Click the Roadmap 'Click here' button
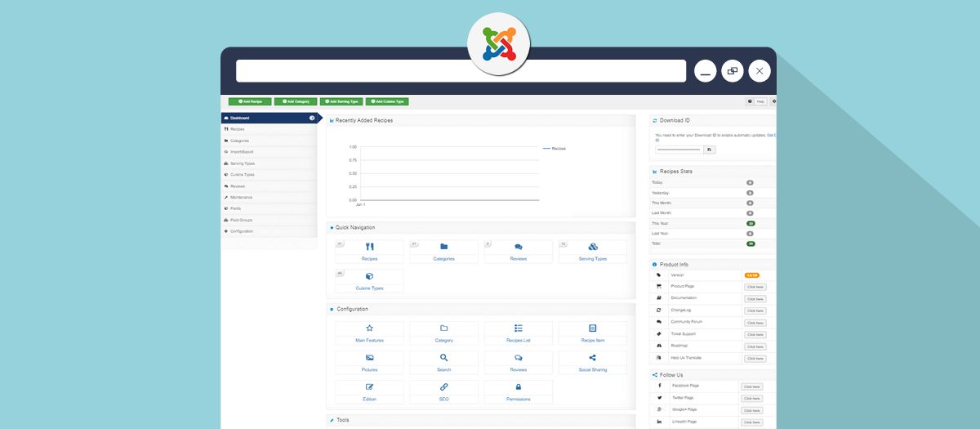 click(x=755, y=346)
